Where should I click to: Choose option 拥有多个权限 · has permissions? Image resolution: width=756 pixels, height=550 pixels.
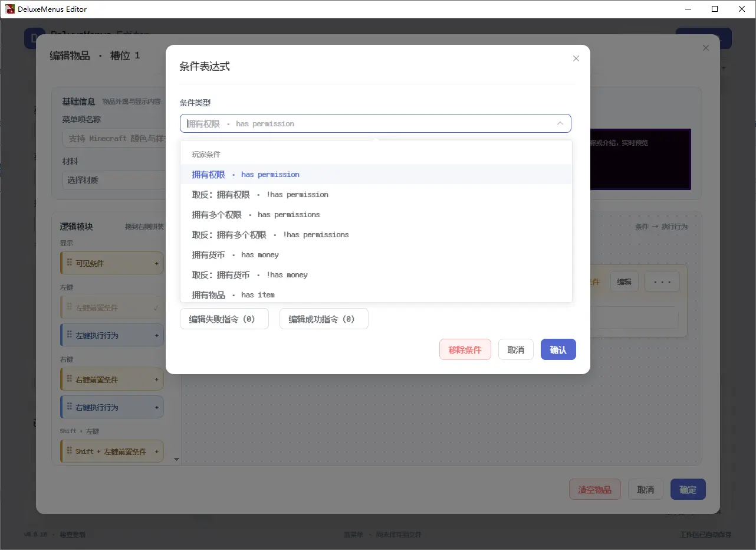pyautogui.click(x=376, y=215)
